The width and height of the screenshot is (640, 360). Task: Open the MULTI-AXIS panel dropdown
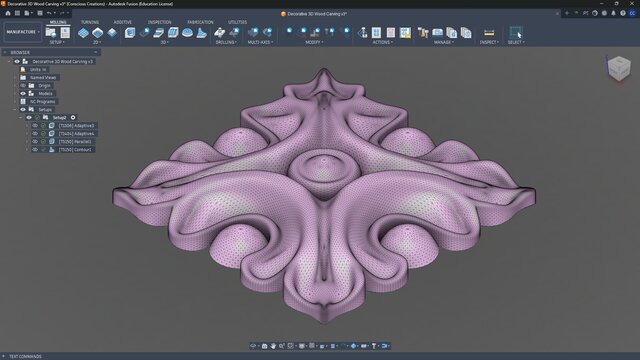260,42
